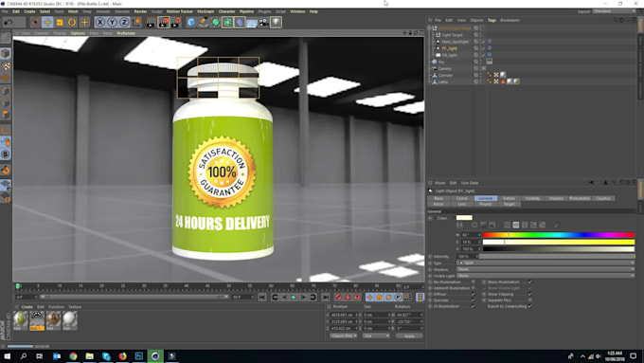Screen dimensions: 644x363
Task: Open Tags menu in Object Manager
Action: point(492,20)
